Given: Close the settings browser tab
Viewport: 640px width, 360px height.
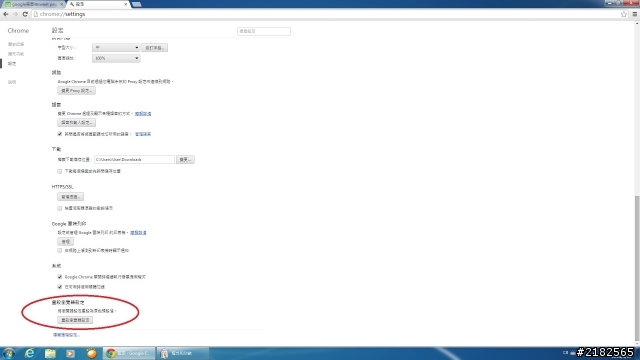Looking at the screenshot, I should point(125,4).
